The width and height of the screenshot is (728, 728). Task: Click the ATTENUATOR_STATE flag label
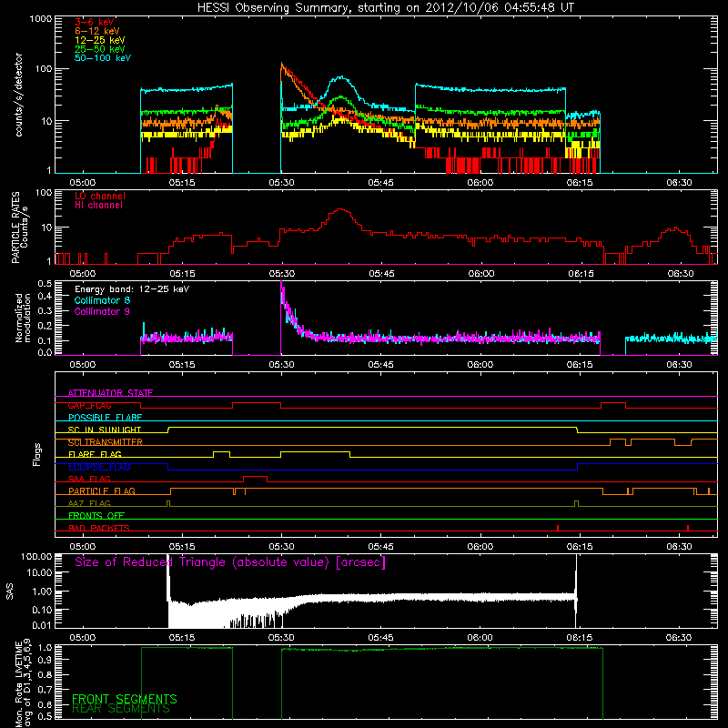(110, 393)
